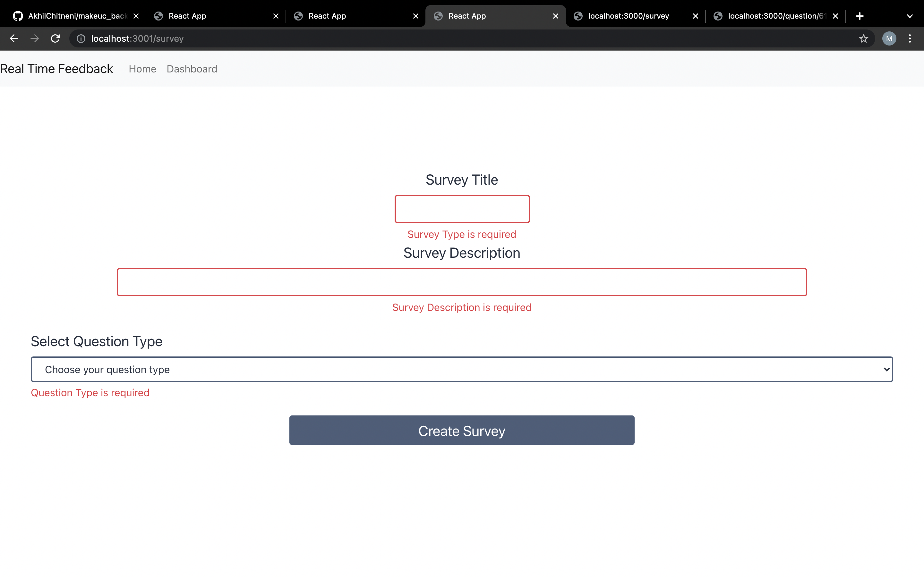The height and width of the screenshot is (577, 924).
Task: Open the profile avatar M icon
Action: point(889,38)
